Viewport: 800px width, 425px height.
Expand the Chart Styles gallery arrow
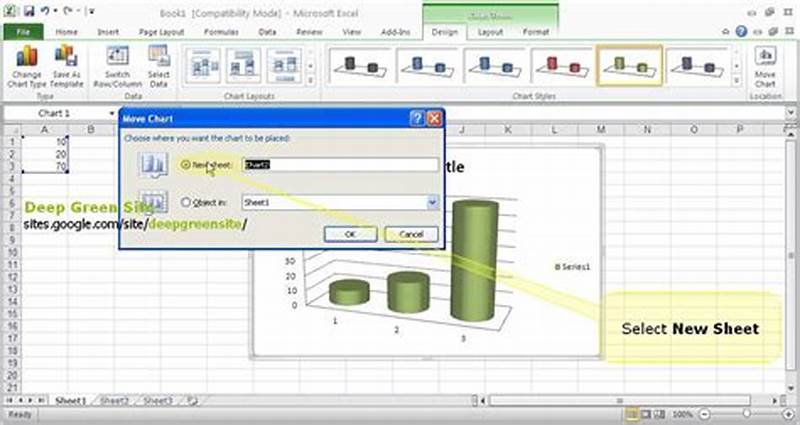pyautogui.click(x=736, y=81)
